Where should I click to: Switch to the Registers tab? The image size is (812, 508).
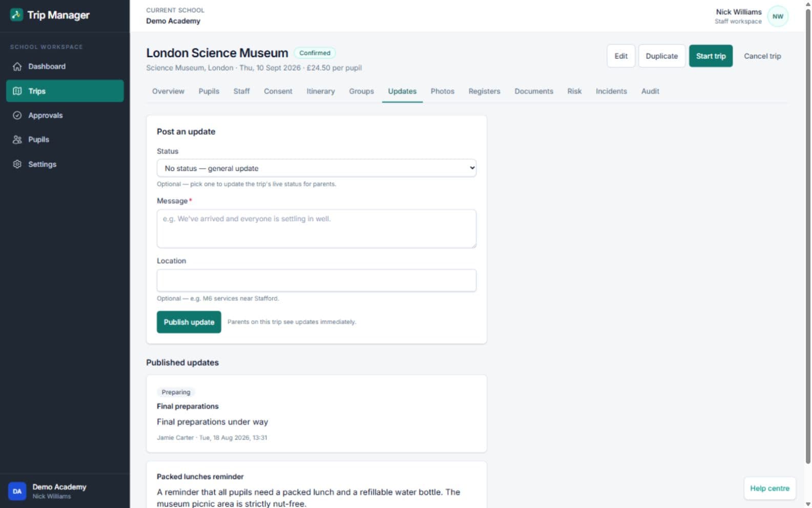pos(484,91)
